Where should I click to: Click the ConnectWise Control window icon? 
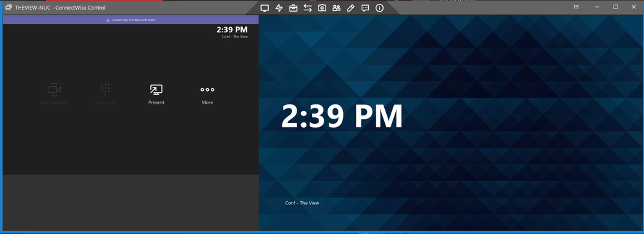pyautogui.click(x=8, y=7)
